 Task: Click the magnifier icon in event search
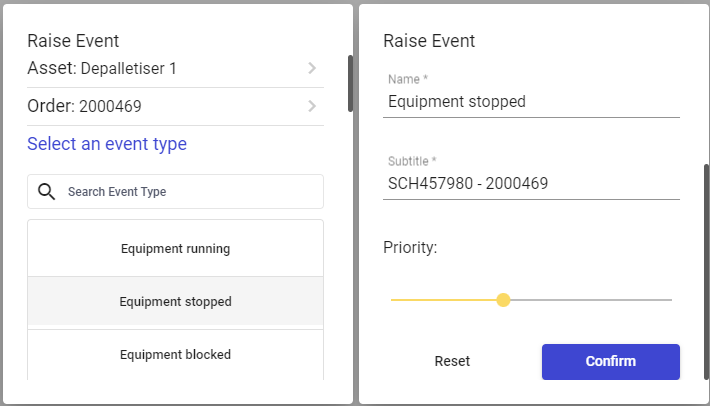coord(45,191)
